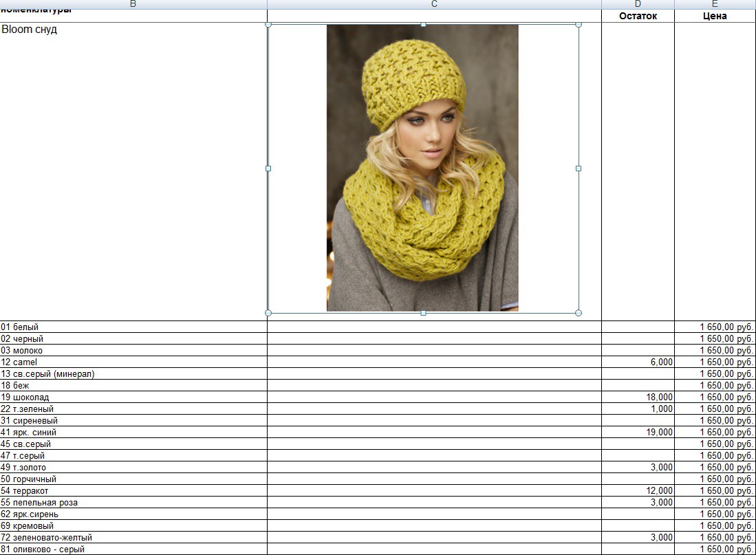Viewport: 756px width, 555px height.
Task: Click stock value 3,000 for т.золото
Action: tap(638, 467)
